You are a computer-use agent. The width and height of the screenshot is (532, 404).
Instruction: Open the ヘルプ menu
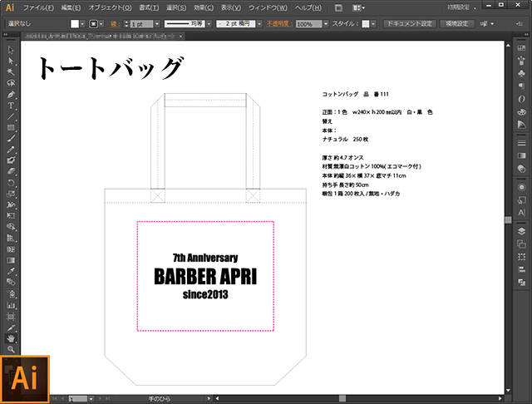(x=308, y=7)
